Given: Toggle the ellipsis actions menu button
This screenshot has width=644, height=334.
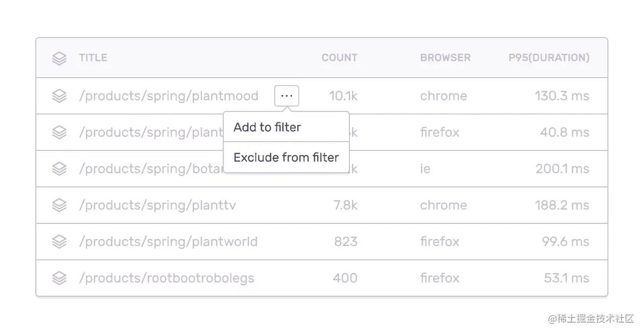Looking at the screenshot, I should [287, 96].
